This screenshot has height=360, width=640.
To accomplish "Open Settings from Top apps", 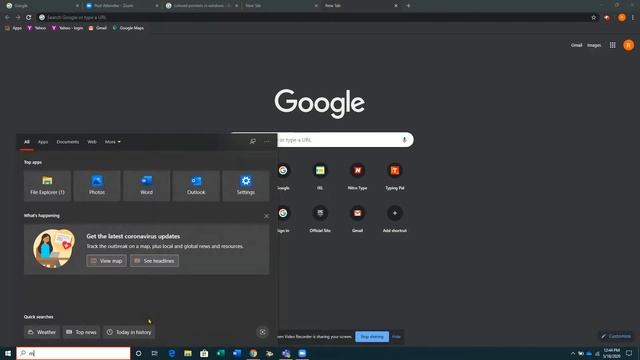I will [x=246, y=186].
